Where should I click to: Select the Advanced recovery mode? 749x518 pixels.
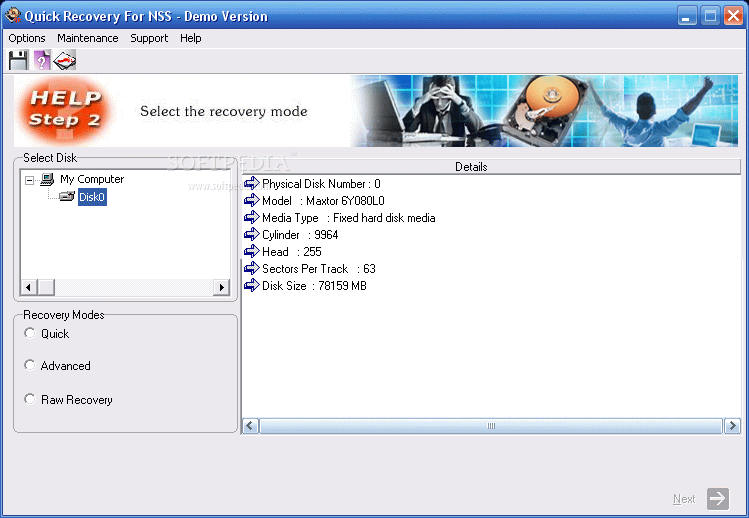30,365
